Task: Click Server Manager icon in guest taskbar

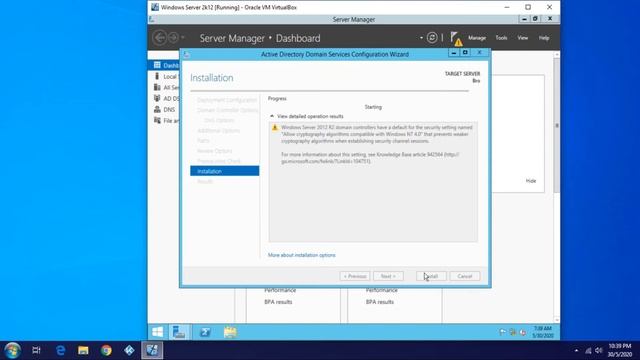Action: point(179,332)
